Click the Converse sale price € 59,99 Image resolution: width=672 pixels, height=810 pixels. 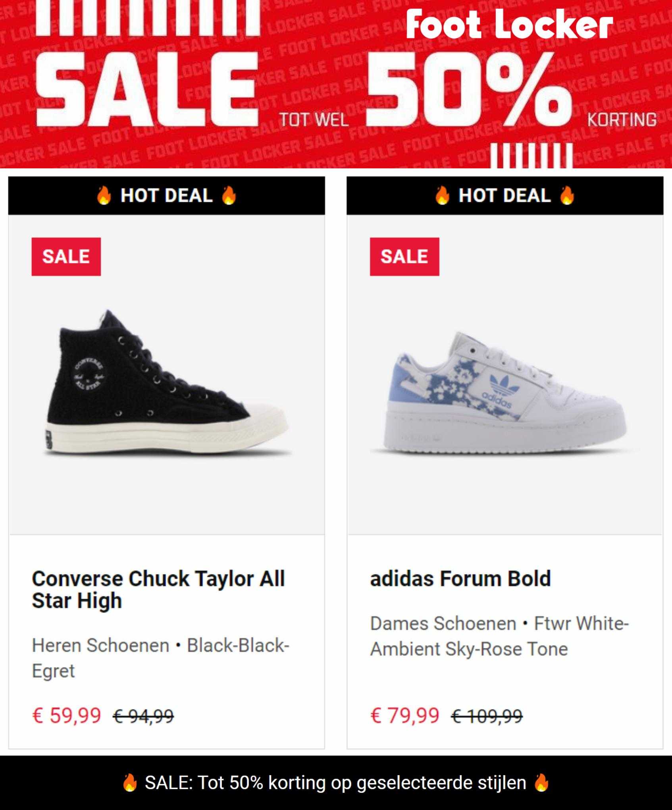pyautogui.click(x=66, y=715)
